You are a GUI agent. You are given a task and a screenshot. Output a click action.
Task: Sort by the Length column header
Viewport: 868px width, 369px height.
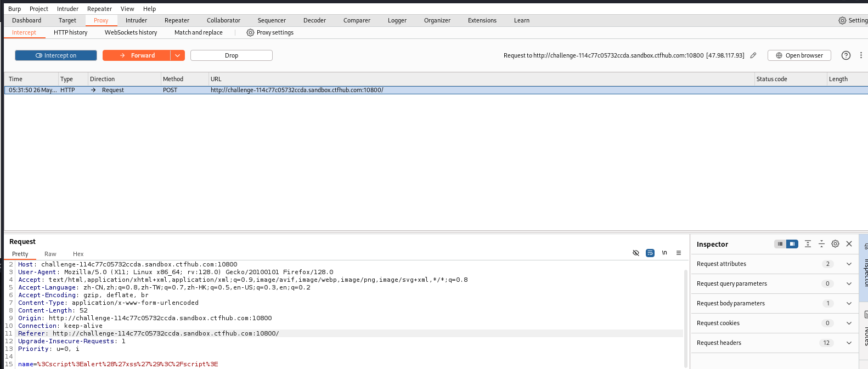point(847,79)
